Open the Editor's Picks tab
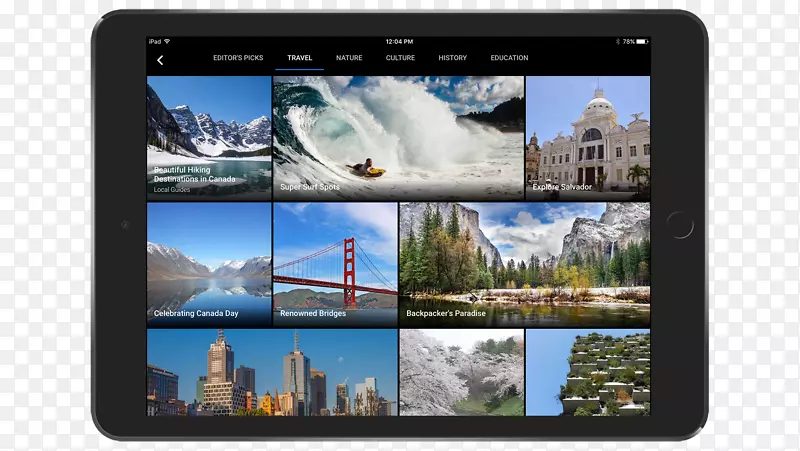The height and width of the screenshot is (451, 800). pyautogui.click(x=238, y=58)
